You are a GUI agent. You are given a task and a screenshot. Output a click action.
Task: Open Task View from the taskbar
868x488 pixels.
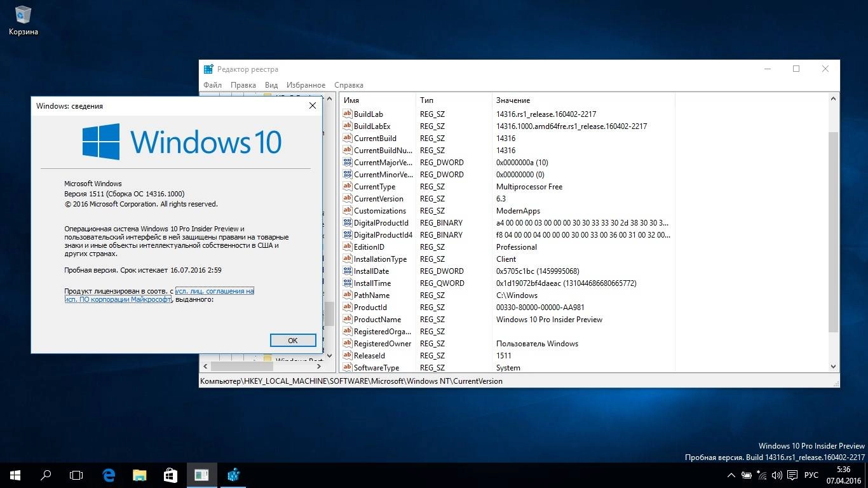tap(76, 475)
